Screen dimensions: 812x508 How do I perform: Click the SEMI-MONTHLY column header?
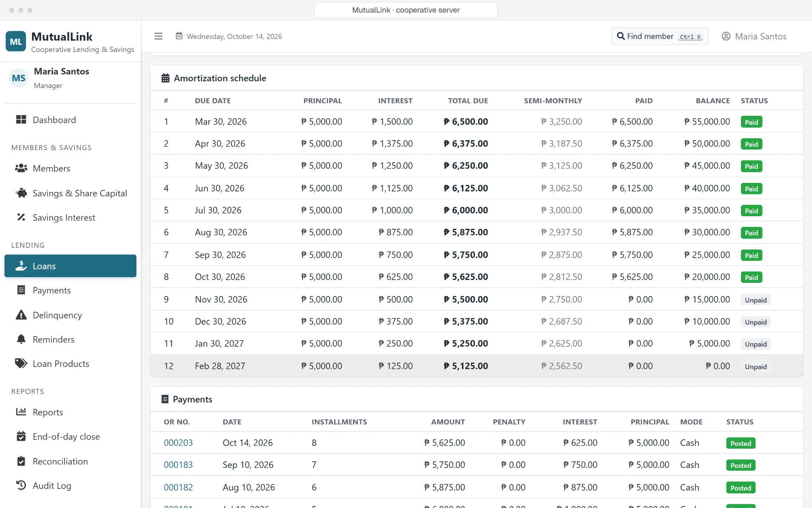tap(553, 100)
